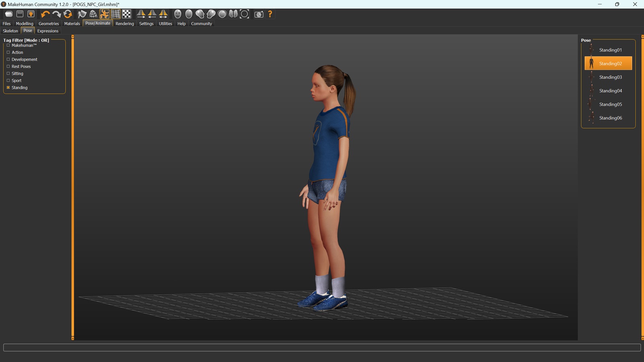Click the right-facing head side view icon
644x362 pixels.
tap(211, 14)
